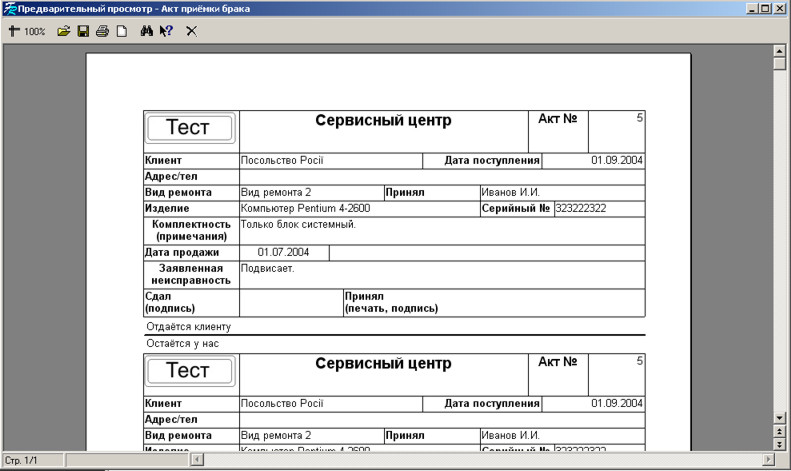Search text with the binoculars icon
The height and width of the screenshot is (471, 791).
coord(146,31)
